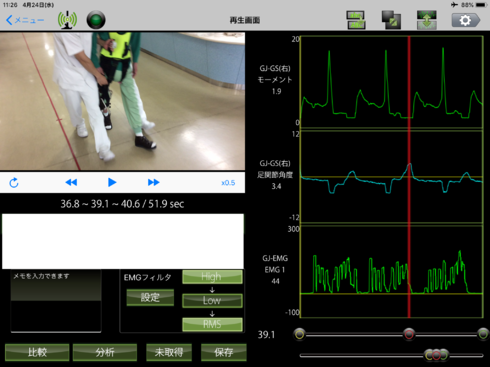The width and height of the screenshot is (490, 367).
Task: Tap the green wireless antenna icon
Action: pos(67,20)
